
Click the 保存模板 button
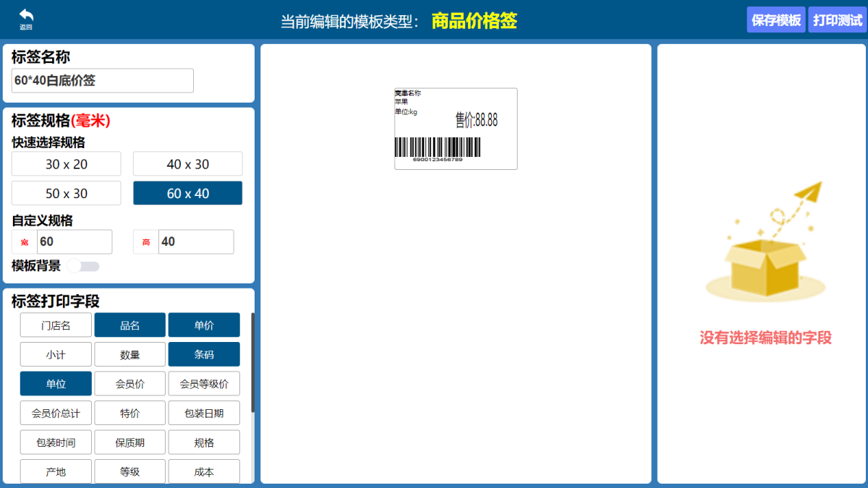click(x=775, y=20)
